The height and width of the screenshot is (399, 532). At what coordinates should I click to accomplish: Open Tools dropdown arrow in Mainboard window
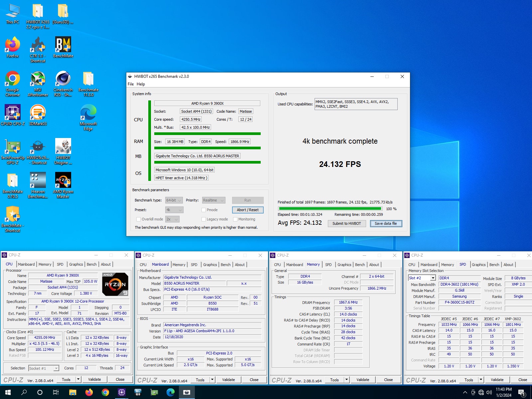[212, 380]
